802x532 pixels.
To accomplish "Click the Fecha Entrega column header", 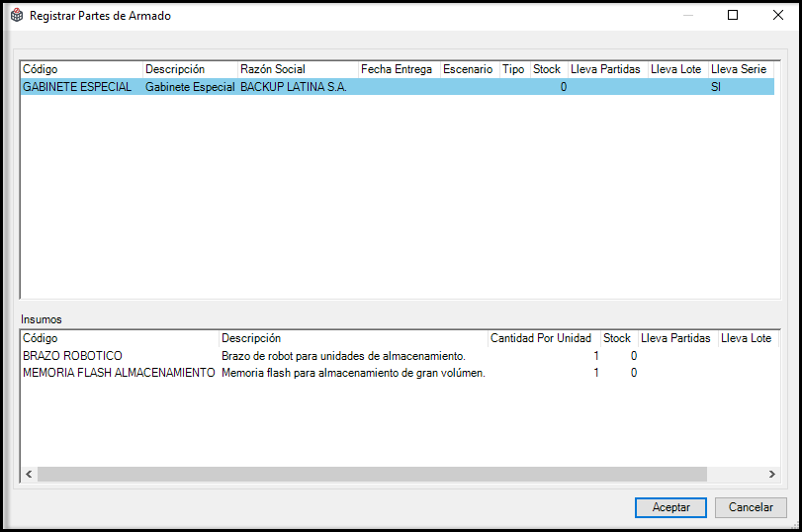I will pos(399,69).
